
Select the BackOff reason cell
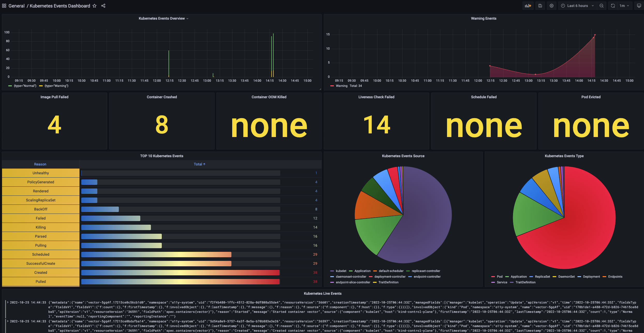point(41,209)
